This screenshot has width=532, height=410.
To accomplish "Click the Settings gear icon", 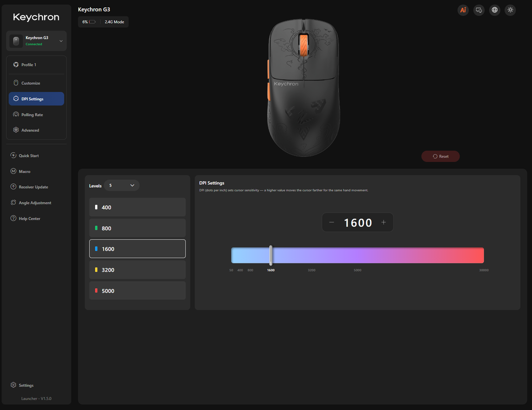I will pos(13,385).
